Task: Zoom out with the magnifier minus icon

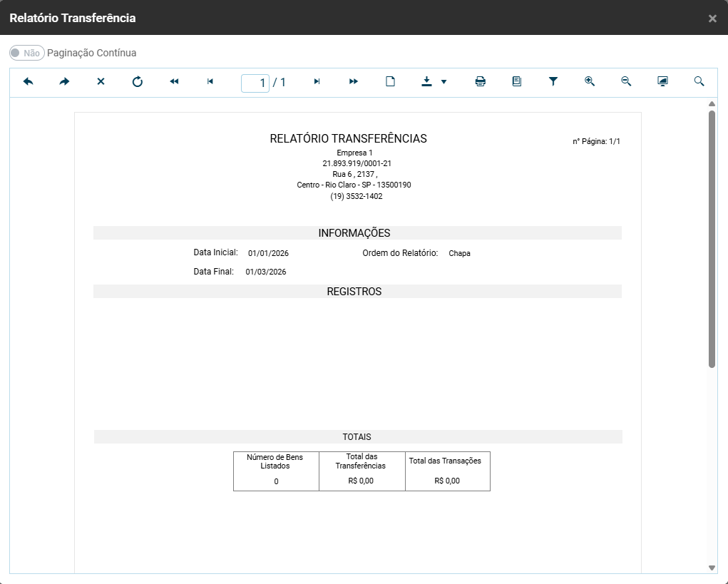Action: [x=626, y=82]
